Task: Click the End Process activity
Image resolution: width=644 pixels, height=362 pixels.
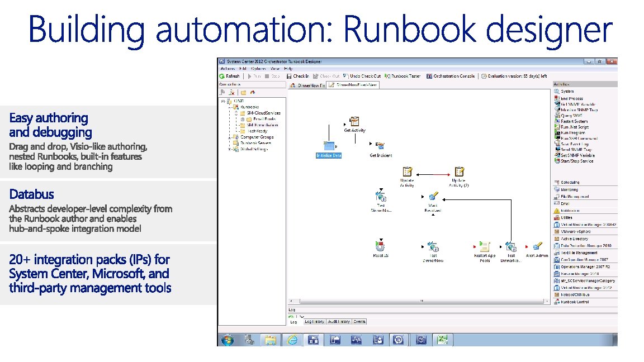Action: point(569,98)
